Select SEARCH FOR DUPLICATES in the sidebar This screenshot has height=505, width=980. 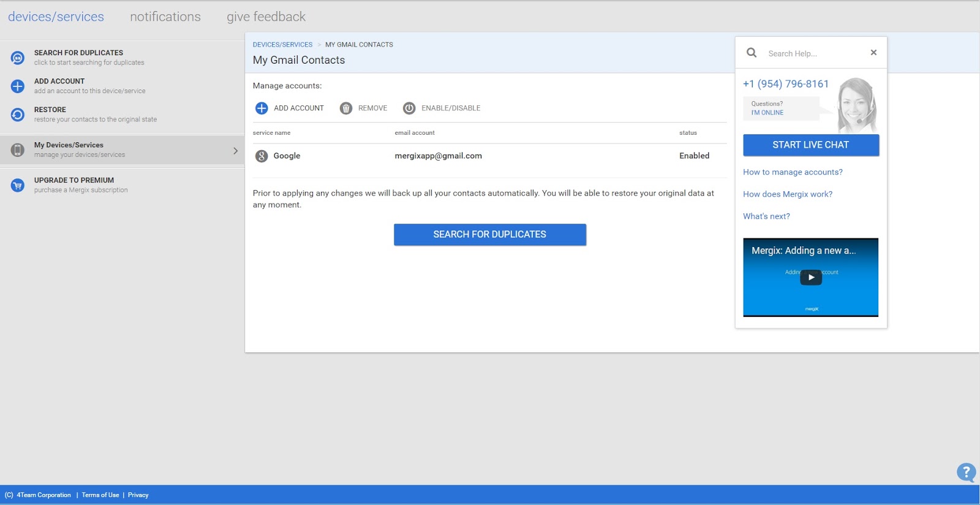pyautogui.click(x=78, y=53)
